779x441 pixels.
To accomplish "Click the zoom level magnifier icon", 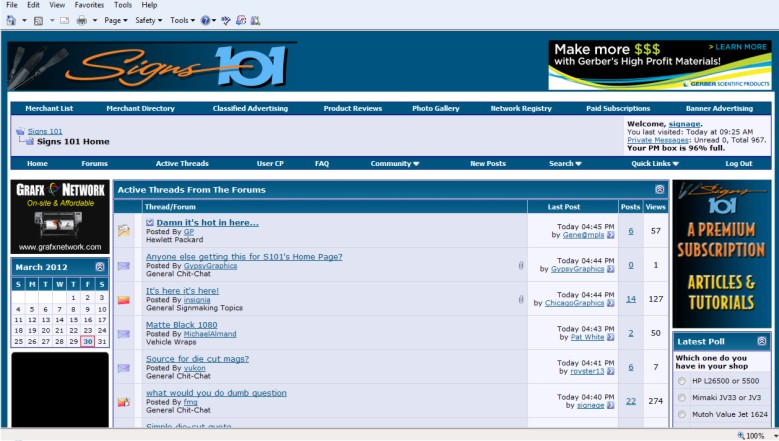I will 741,436.
